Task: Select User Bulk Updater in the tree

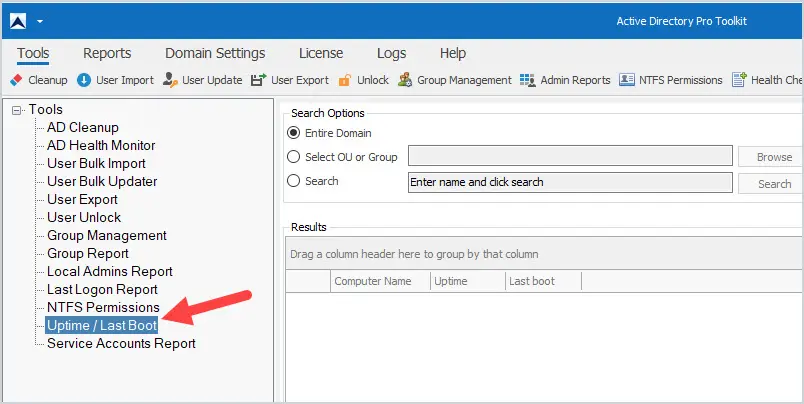Action: 102,181
